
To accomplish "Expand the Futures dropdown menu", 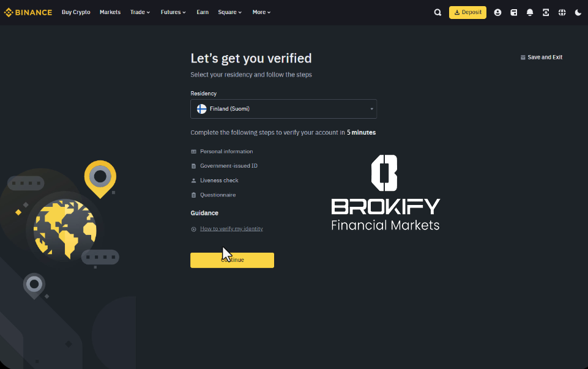I will point(173,12).
